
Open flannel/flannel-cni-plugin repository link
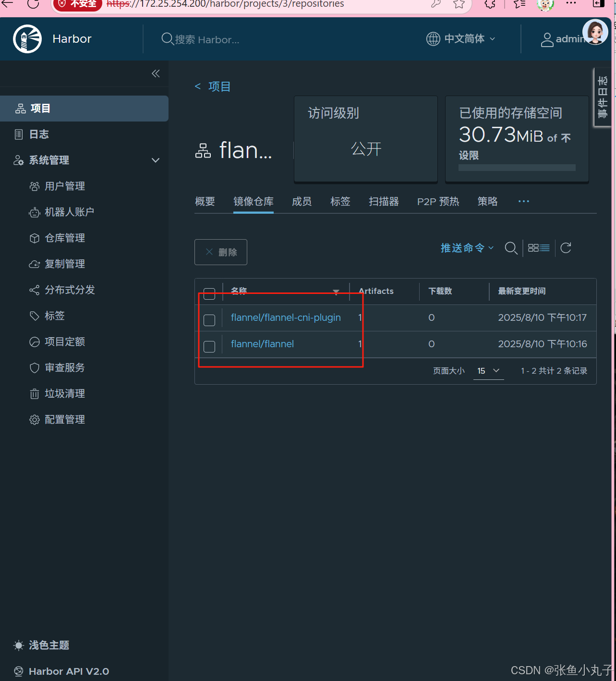click(286, 317)
